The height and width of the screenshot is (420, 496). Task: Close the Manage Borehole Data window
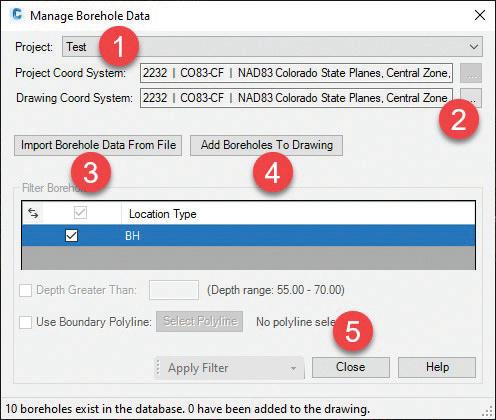(480, 15)
